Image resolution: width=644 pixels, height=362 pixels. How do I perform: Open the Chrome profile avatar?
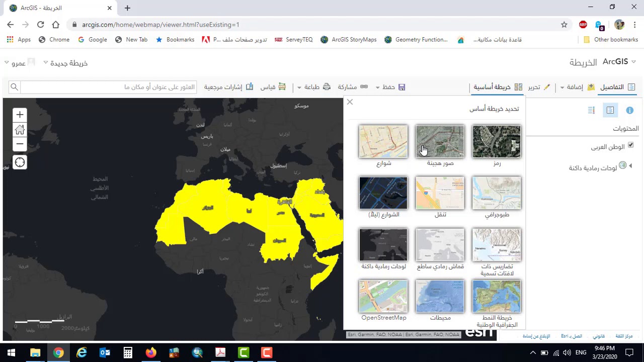(619, 25)
